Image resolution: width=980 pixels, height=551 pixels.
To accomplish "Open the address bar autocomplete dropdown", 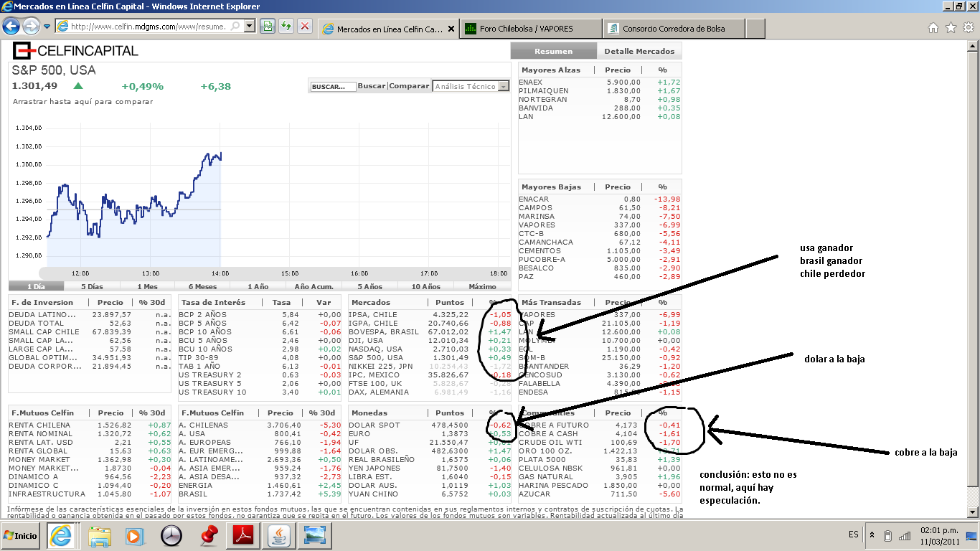I will [x=250, y=27].
